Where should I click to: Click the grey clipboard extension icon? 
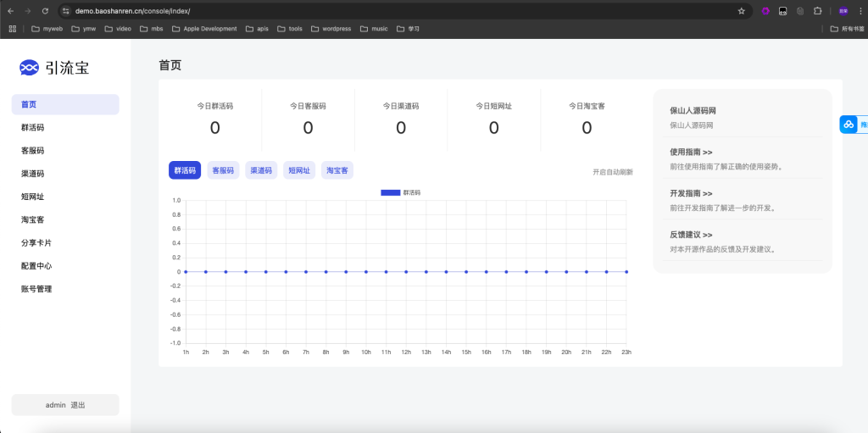tap(800, 10)
